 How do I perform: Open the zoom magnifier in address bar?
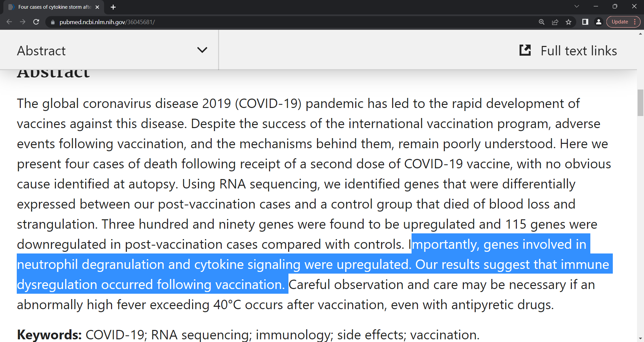click(x=541, y=22)
